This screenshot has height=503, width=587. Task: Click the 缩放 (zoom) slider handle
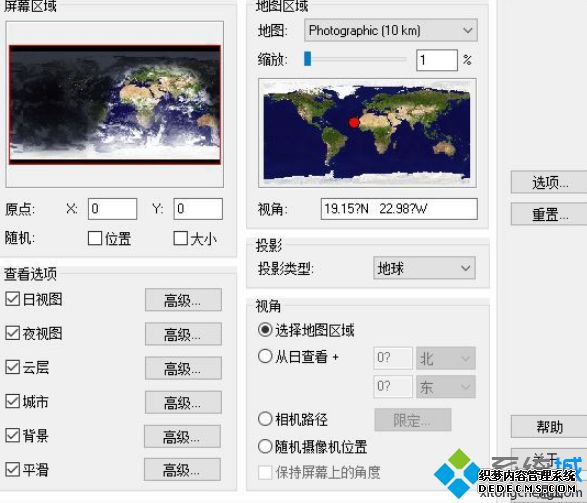coord(308,59)
